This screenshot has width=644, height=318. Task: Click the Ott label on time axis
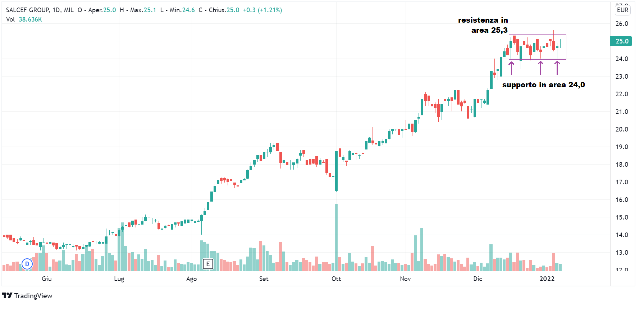point(336,279)
